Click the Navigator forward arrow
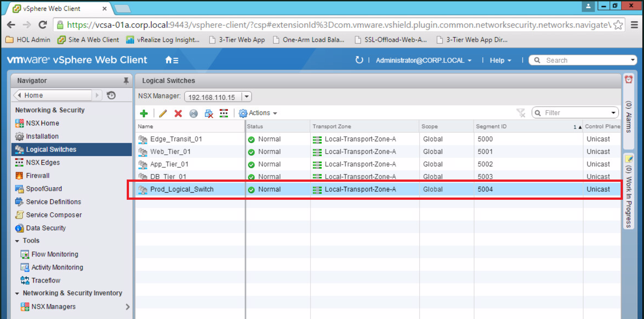This screenshot has width=644, height=319. [98, 95]
